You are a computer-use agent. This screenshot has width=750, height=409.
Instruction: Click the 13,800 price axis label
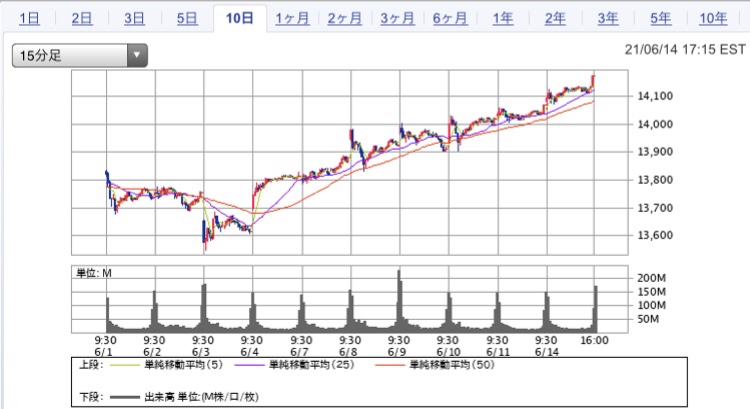(655, 180)
